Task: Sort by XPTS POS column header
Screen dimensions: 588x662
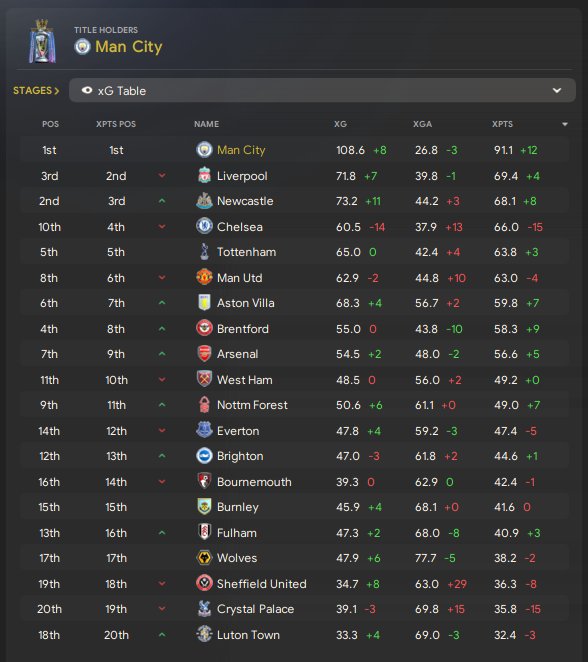Action: pyautogui.click(x=116, y=124)
